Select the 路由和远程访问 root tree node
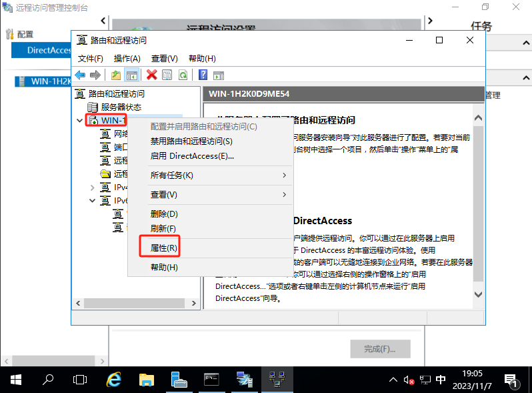 [x=110, y=94]
